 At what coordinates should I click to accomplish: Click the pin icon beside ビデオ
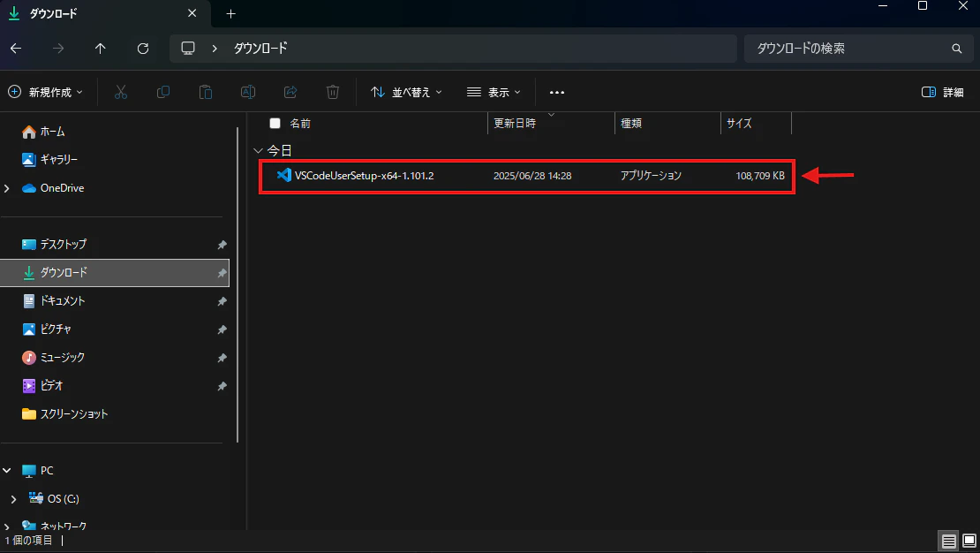tap(222, 386)
